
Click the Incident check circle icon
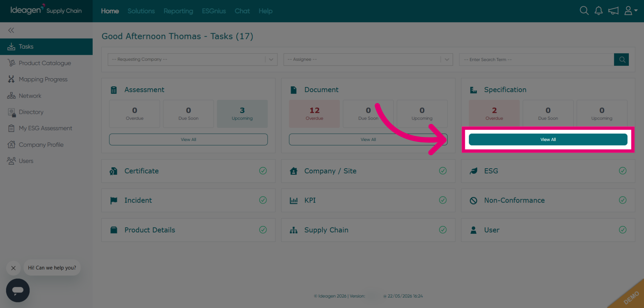coord(263,200)
